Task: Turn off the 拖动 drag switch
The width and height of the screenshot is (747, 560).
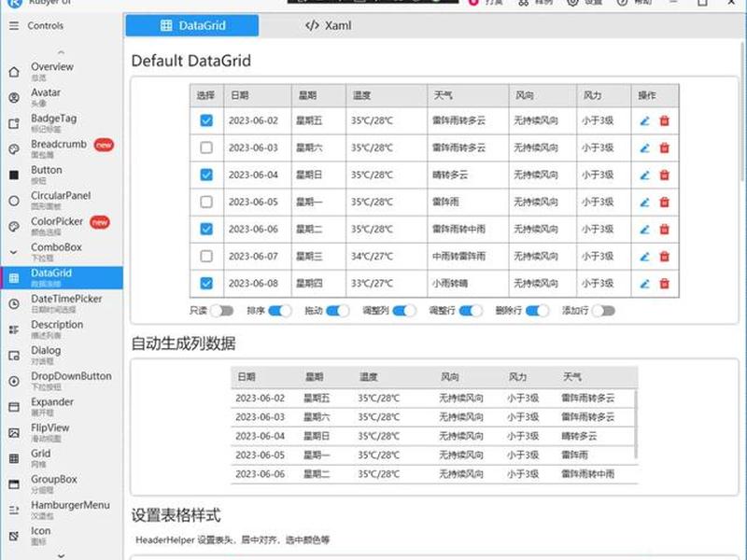Action: [337, 311]
